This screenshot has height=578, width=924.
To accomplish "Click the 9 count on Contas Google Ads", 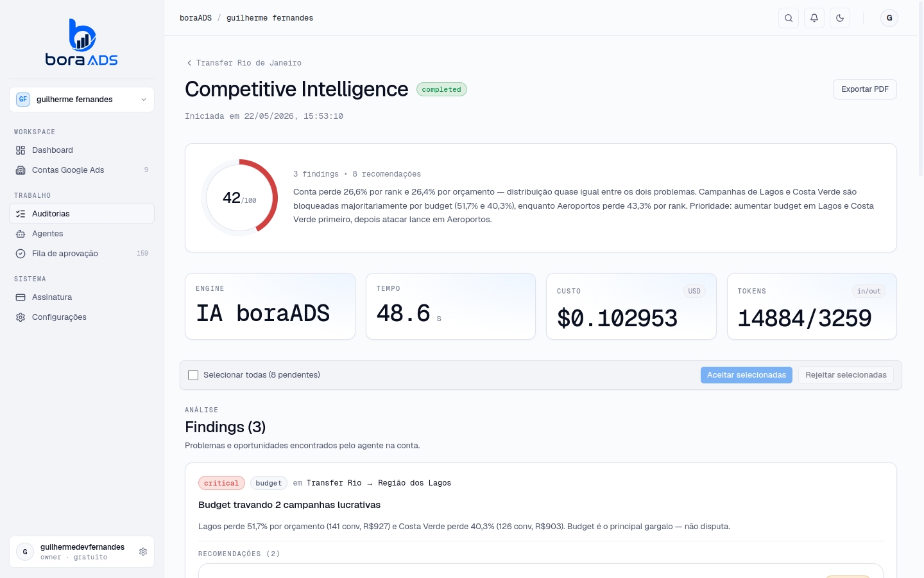I will tap(146, 170).
